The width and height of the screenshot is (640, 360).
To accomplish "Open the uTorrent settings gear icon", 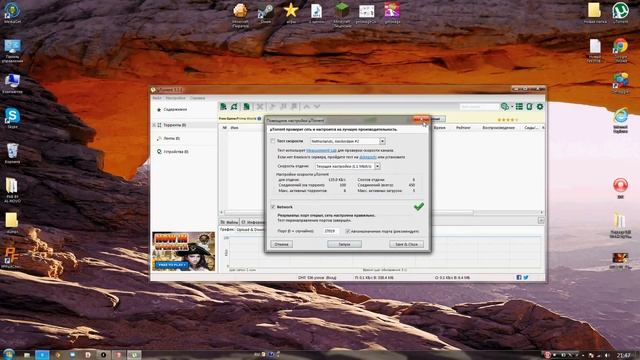I will (x=540, y=107).
